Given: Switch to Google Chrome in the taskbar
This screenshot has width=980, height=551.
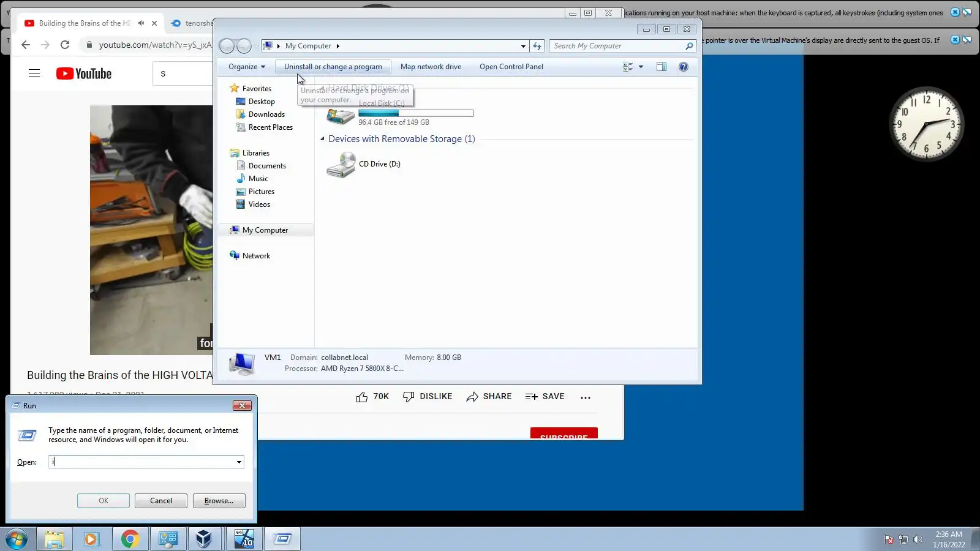Looking at the screenshot, I should click(x=129, y=539).
